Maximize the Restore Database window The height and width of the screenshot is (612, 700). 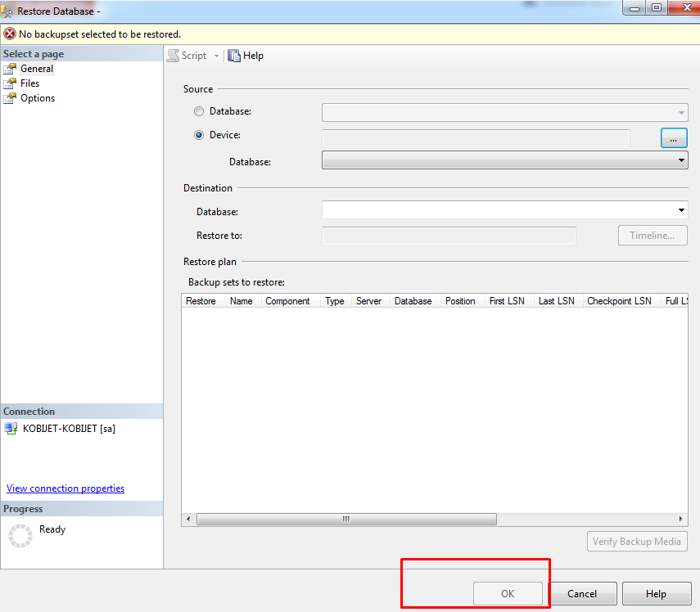(657, 8)
